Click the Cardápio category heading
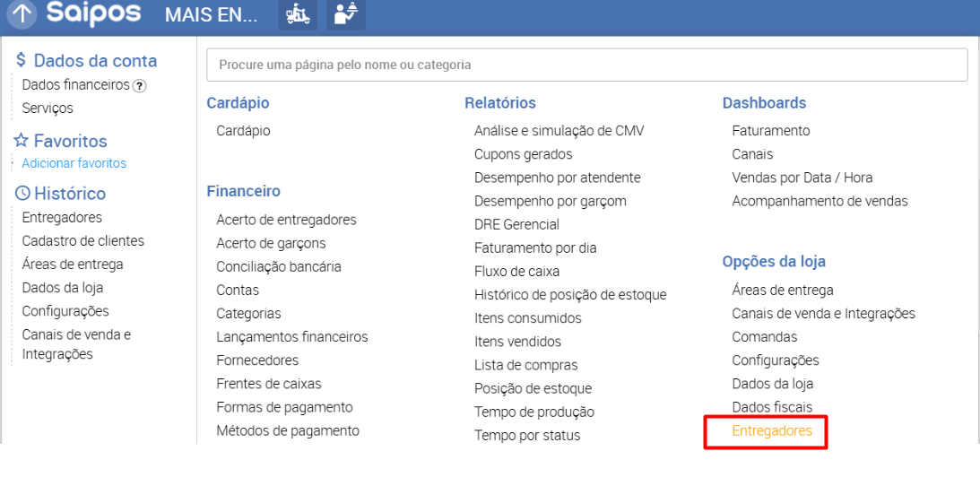 point(238,103)
